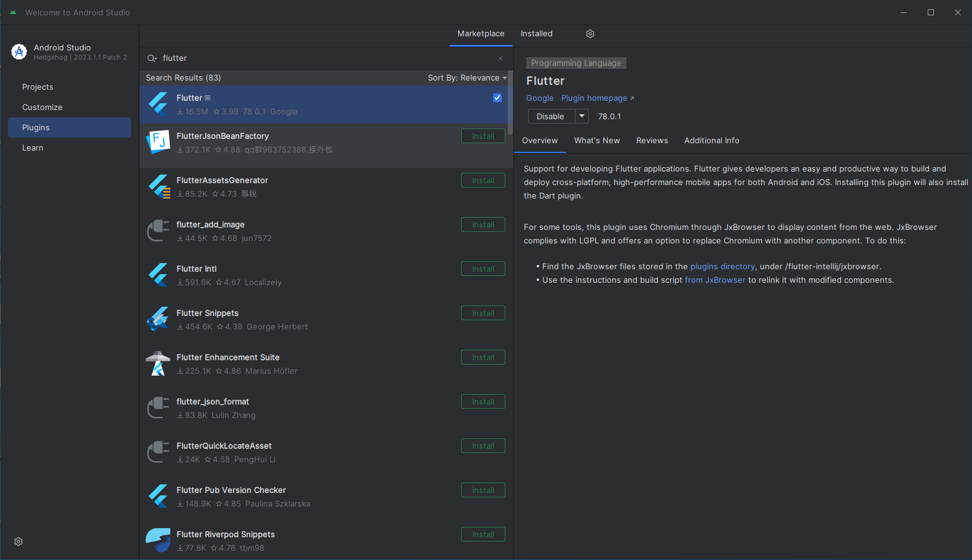Open the Reviews tab
Screen dimensions: 972x560
pyautogui.click(x=652, y=141)
